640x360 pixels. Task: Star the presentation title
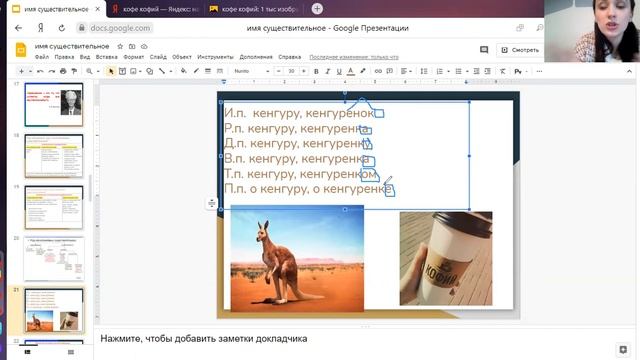[120, 47]
